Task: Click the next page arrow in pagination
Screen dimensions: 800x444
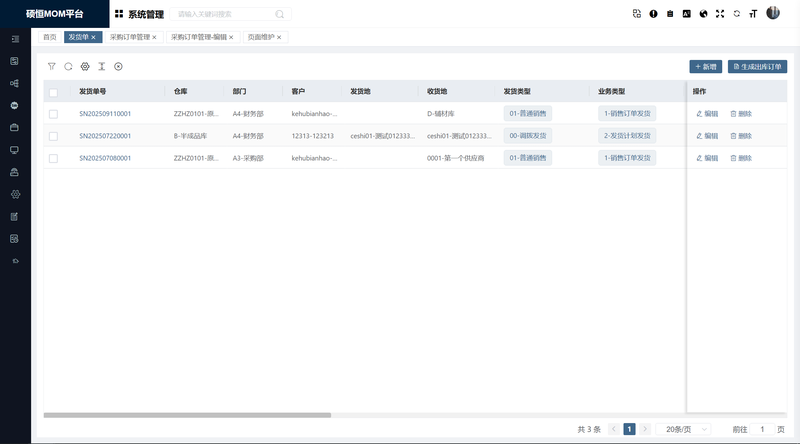Action: [645, 429]
